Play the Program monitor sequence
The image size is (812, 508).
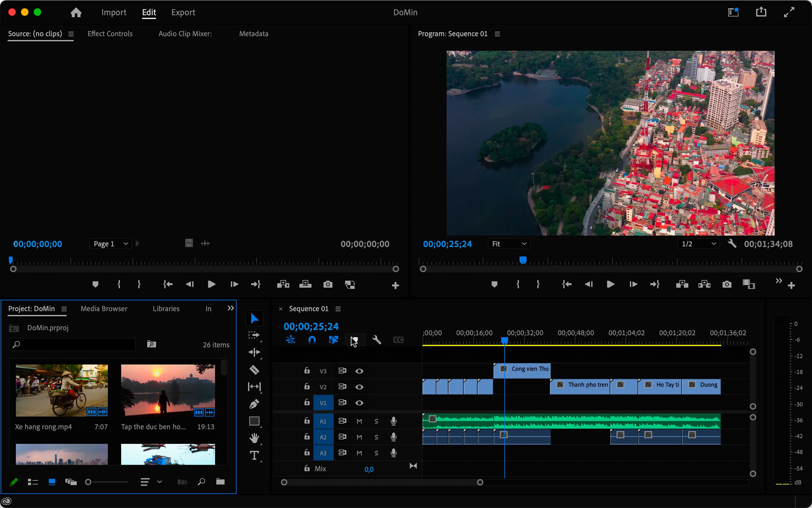611,284
